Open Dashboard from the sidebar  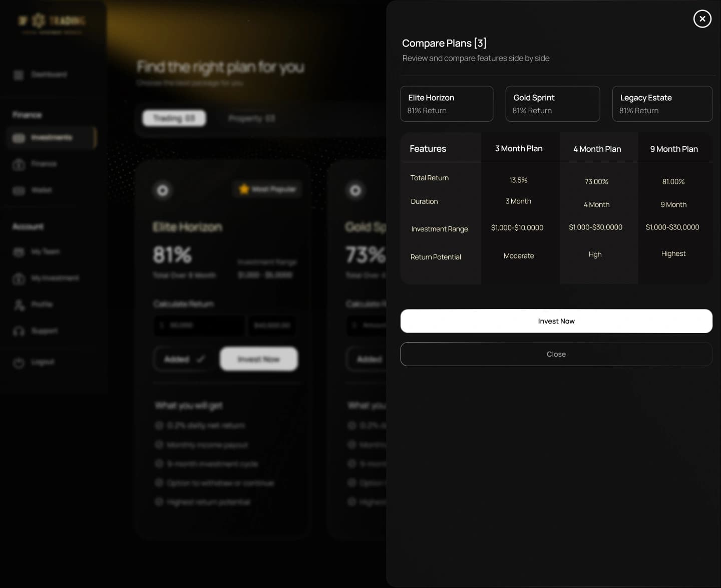[x=40, y=75]
